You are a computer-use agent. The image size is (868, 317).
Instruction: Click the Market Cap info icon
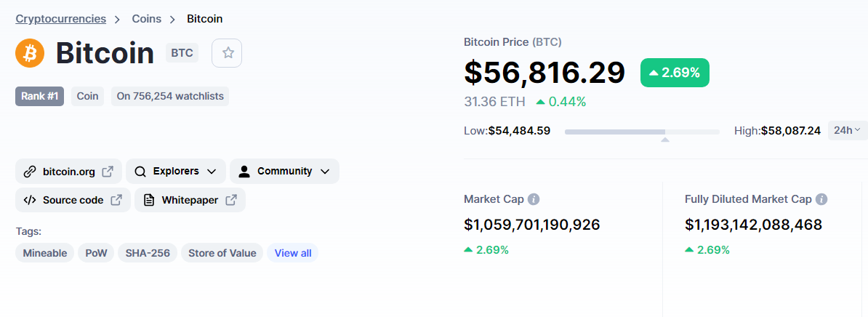(534, 199)
